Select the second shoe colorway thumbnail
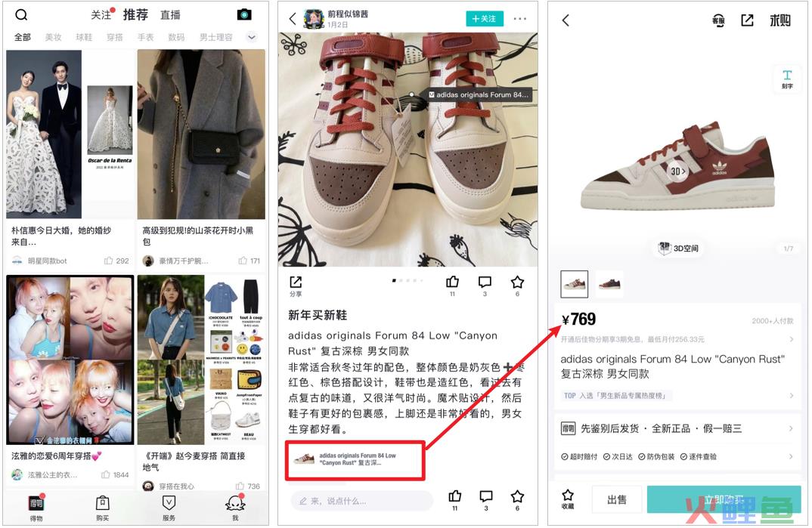The image size is (812, 528). click(609, 284)
